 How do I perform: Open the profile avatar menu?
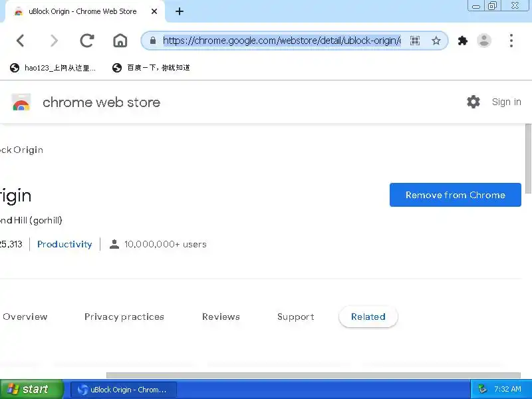(484, 41)
